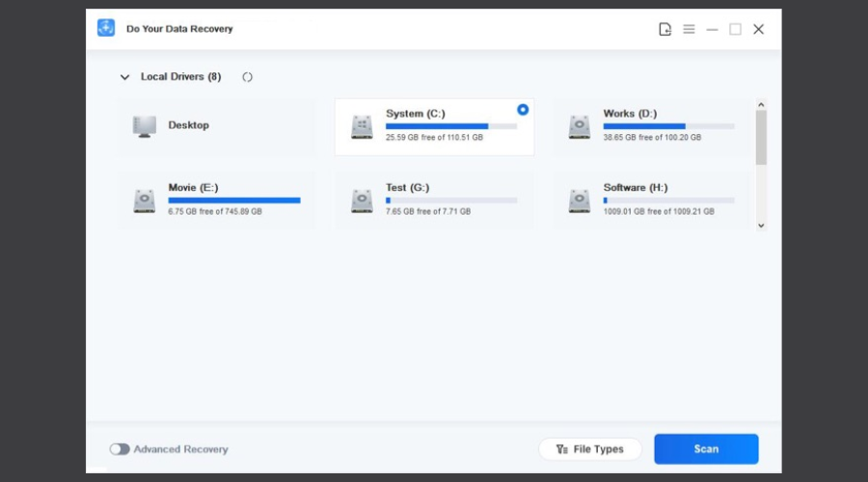Collapse the Local Drivers section

coord(124,77)
